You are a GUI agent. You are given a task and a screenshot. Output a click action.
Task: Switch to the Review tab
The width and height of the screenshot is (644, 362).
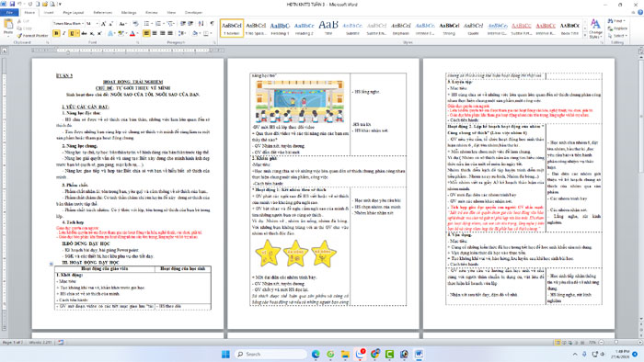click(151, 13)
